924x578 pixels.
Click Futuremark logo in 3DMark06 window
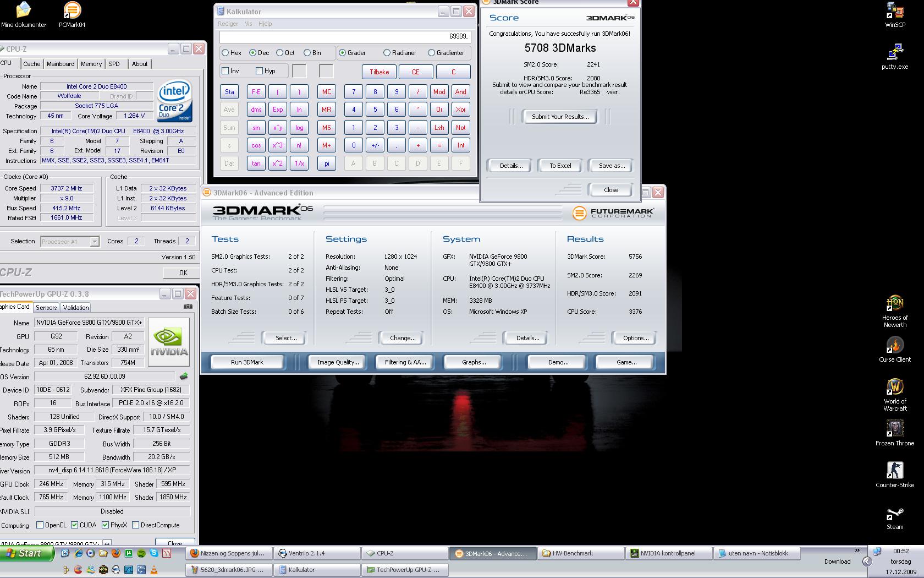click(613, 212)
